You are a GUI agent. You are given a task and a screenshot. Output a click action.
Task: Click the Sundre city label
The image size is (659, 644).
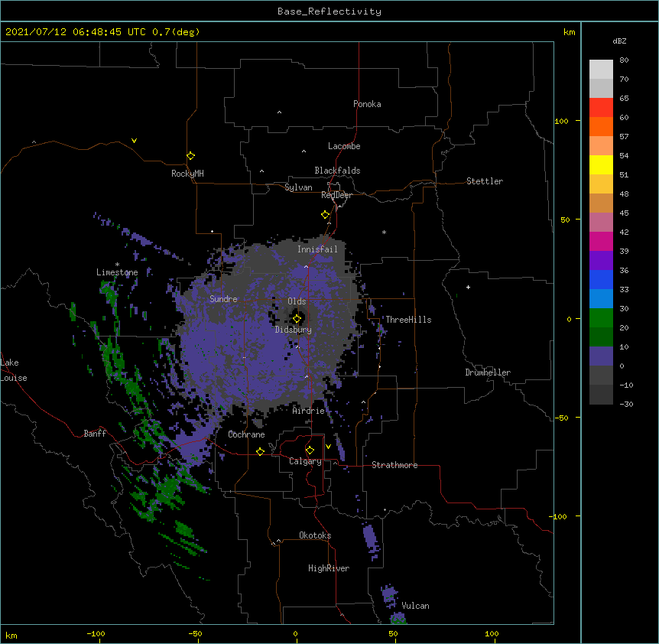pos(223,299)
